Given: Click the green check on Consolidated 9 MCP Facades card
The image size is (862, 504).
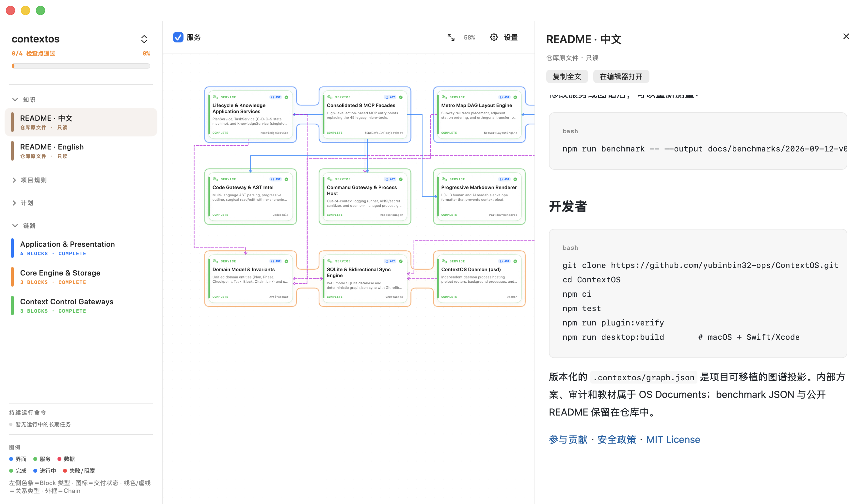Looking at the screenshot, I should tap(401, 97).
